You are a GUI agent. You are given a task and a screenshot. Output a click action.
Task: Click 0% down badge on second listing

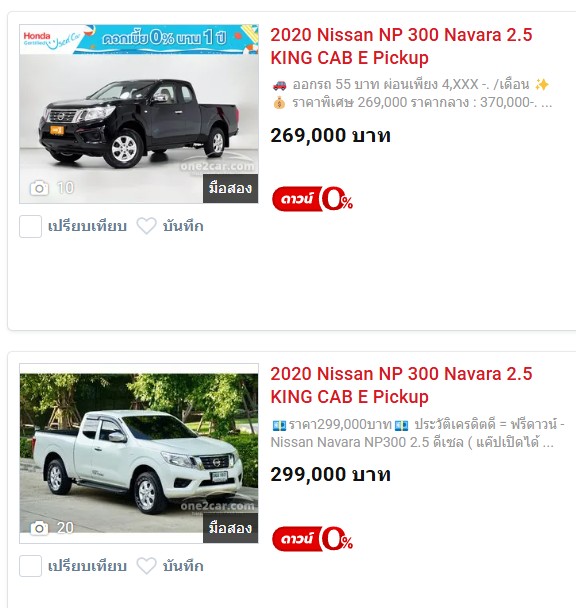pyautogui.click(x=312, y=539)
